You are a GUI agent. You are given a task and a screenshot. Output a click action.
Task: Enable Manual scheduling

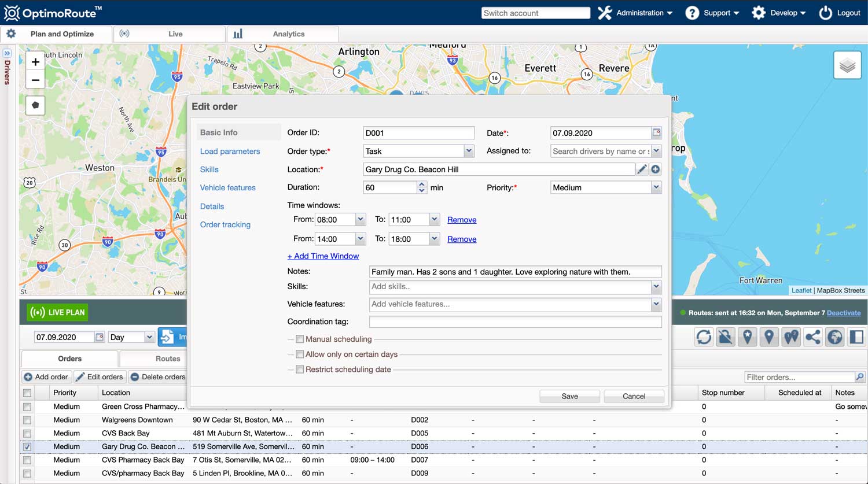(300, 339)
